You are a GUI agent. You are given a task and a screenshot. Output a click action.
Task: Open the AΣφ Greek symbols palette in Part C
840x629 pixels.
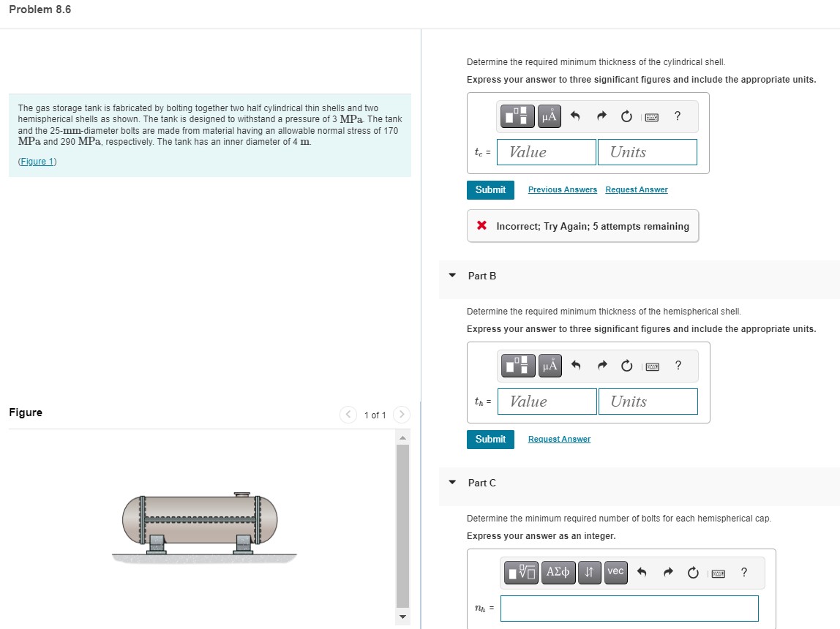[x=558, y=573]
